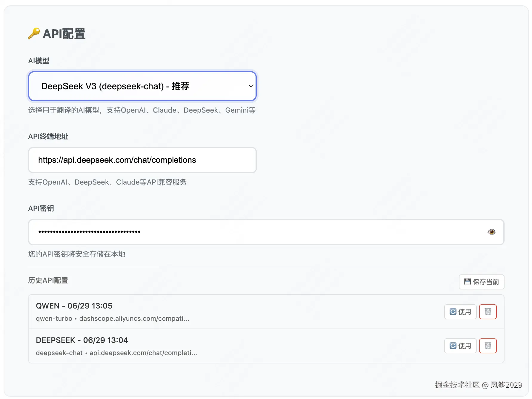Toggle API key visibility with eye icon

[491, 232]
